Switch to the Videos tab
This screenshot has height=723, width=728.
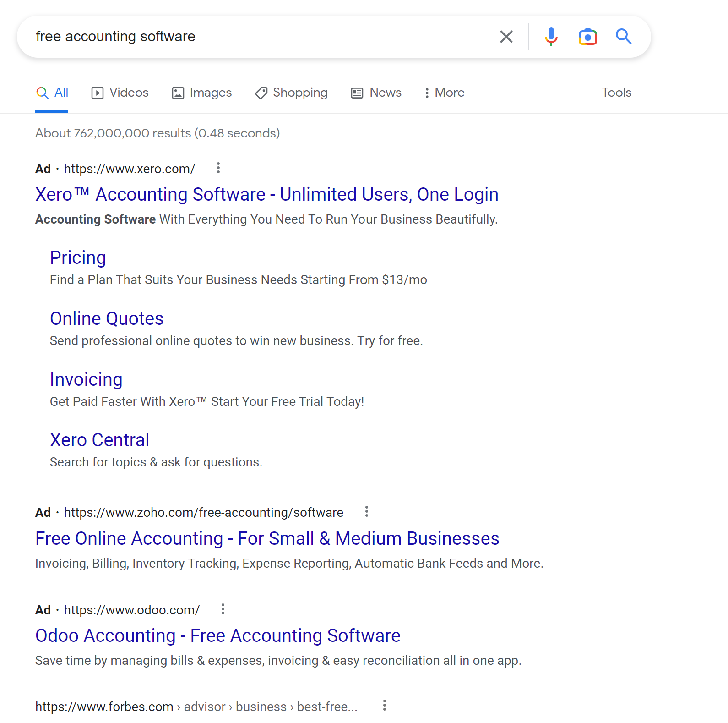pyautogui.click(x=120, y=93)
